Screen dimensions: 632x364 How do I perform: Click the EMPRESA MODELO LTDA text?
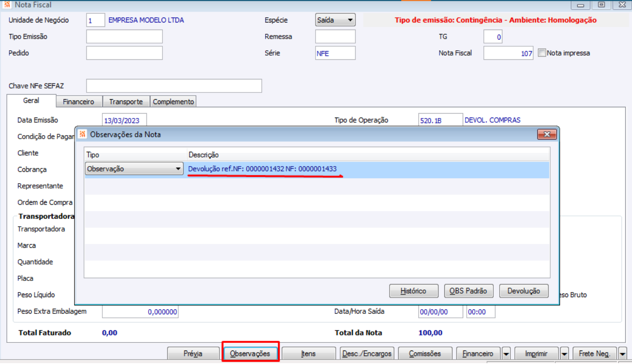click(146, 20)
